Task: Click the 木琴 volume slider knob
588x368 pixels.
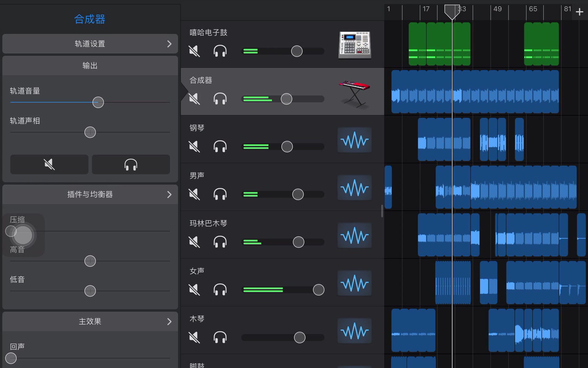Action: [300, 337]
